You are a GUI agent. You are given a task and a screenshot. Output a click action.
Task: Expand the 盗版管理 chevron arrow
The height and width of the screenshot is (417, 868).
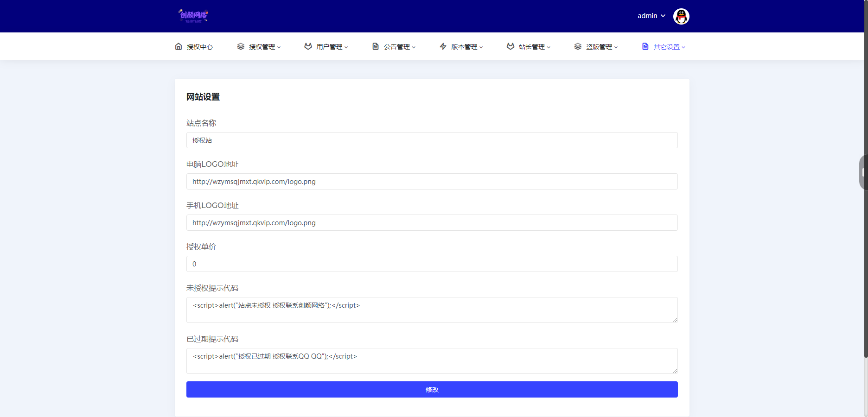(x=616, y=47)
